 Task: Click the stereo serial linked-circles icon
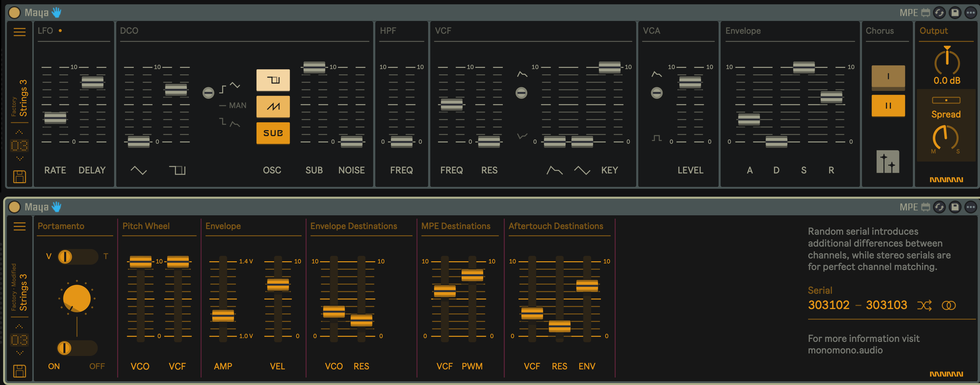tap(948, 305)
